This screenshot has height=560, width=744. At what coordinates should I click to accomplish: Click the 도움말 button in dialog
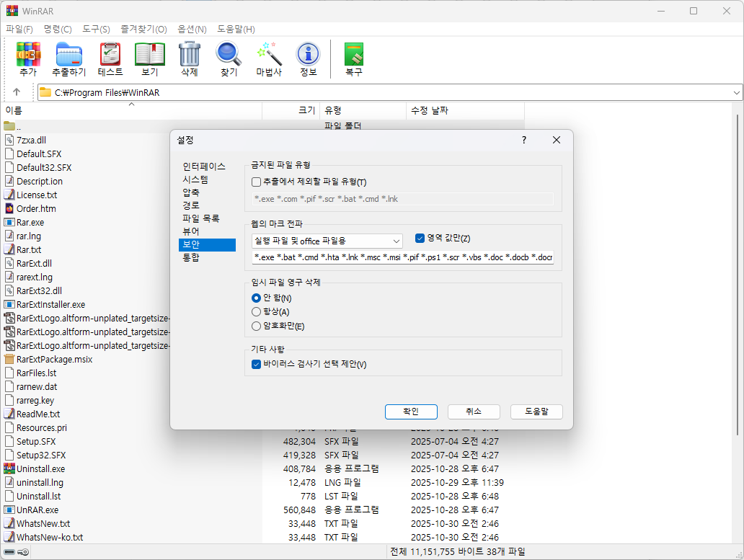tap(536, 412)
